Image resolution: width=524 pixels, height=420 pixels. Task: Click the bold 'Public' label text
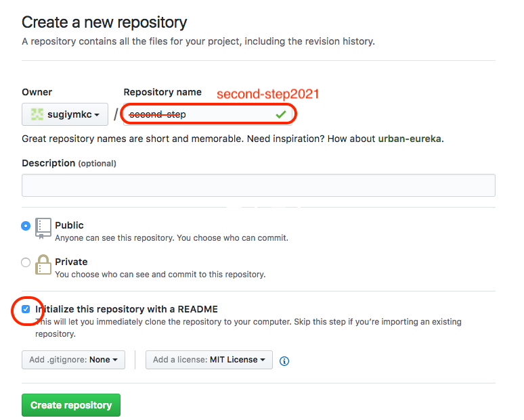(69, 225)
